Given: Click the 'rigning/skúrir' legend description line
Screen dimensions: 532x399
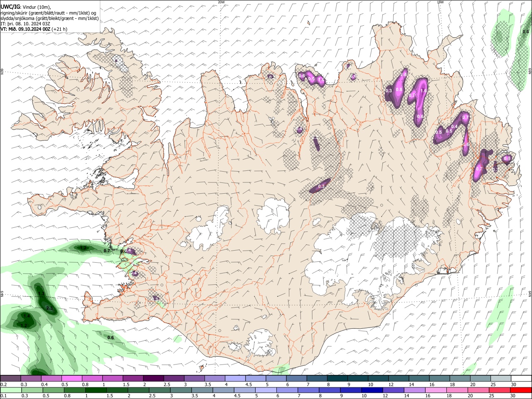Looking at the screenshot, I should [x=49, y=13].
